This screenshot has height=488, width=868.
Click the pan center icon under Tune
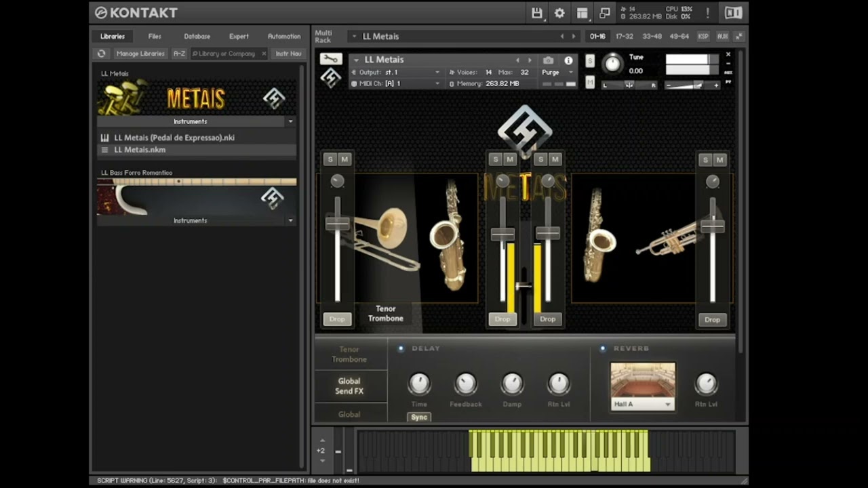pyautogui.click(x=629, y=85)
